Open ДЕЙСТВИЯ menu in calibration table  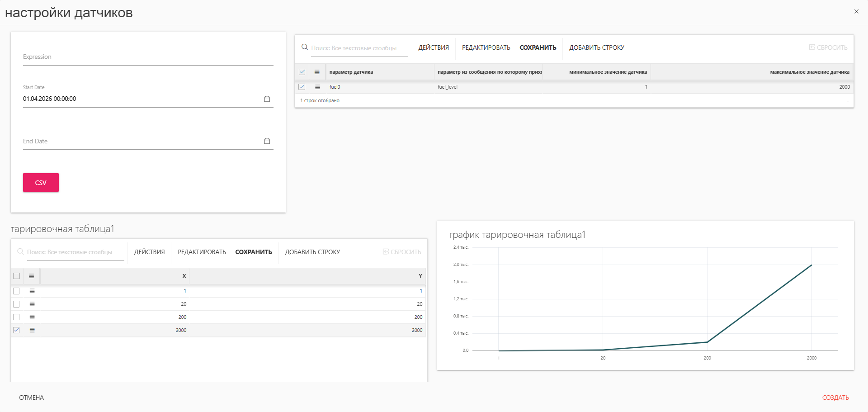click(149, 252)
